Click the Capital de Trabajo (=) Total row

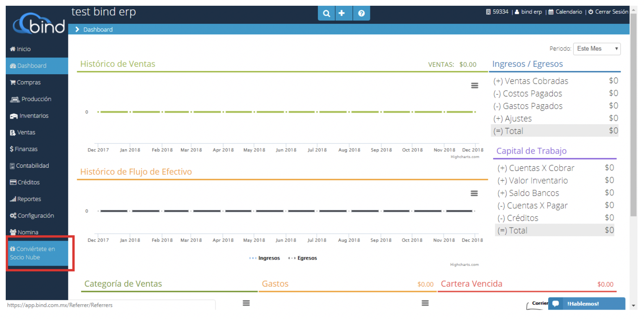click(x=555, y=230)
